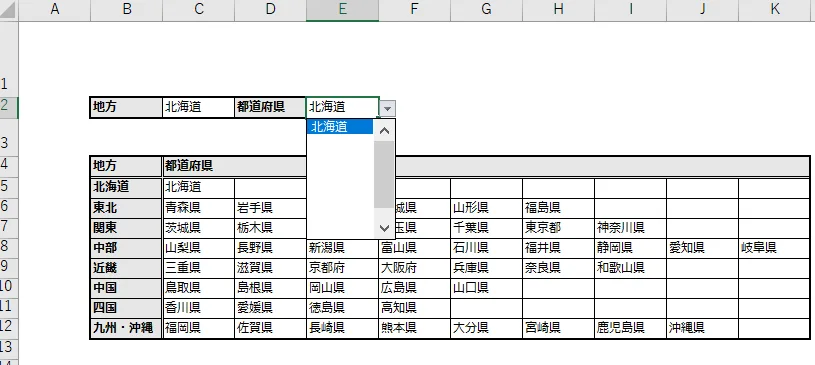This screenshot has width=815, height=365.
Task: Click the 鹿児島県 cell
Action: pyautogui.click(x=630, y=328)
